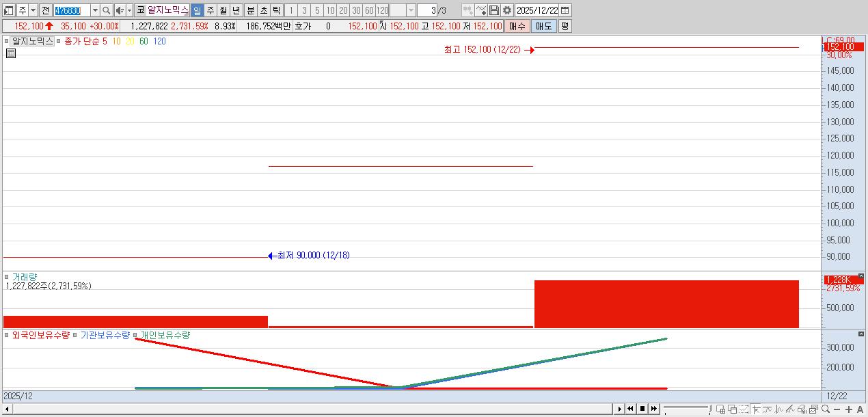Zoom out chart with minus icon

tap(837, 409)
